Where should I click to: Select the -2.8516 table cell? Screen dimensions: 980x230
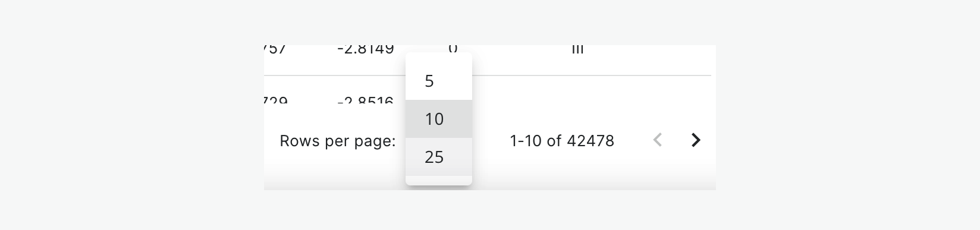366,100
